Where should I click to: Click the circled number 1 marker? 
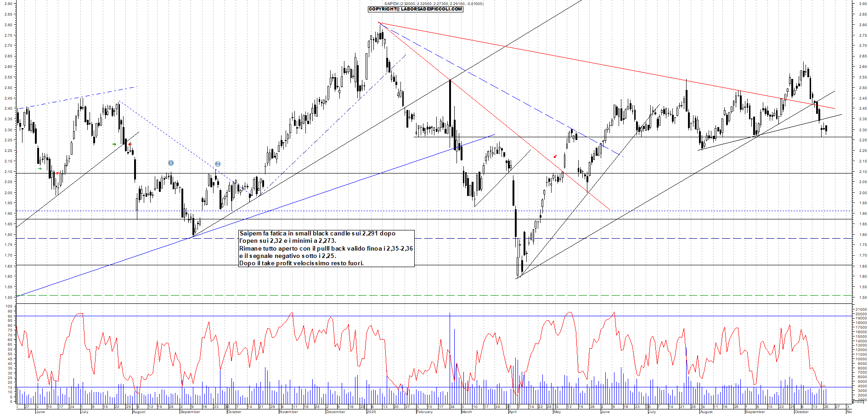pos(171,163)
